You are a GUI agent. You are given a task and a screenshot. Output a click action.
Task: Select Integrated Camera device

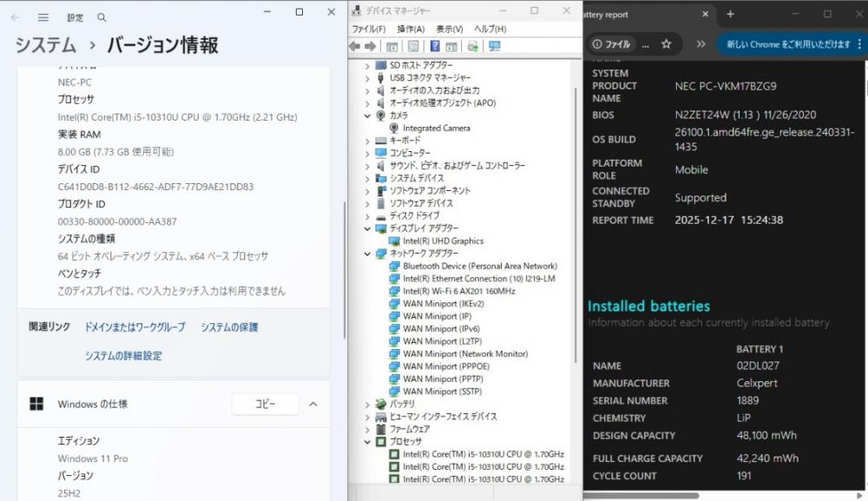point(437,128)
